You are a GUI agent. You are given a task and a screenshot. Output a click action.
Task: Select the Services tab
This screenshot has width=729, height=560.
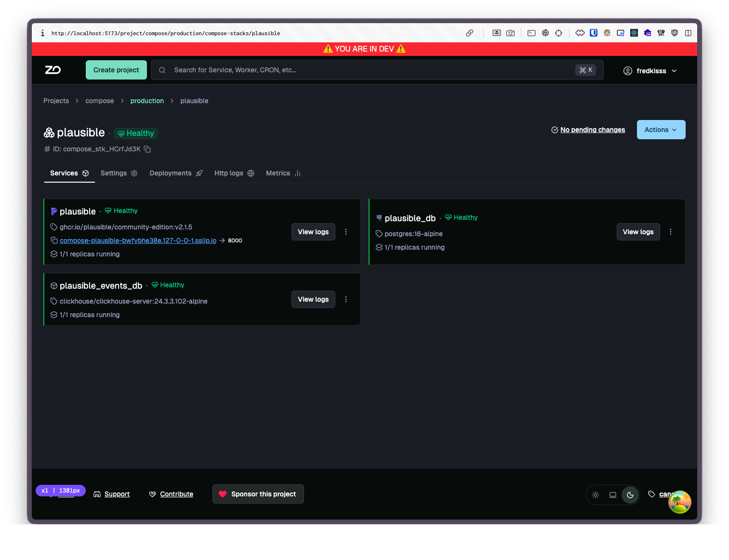(69, 173)
